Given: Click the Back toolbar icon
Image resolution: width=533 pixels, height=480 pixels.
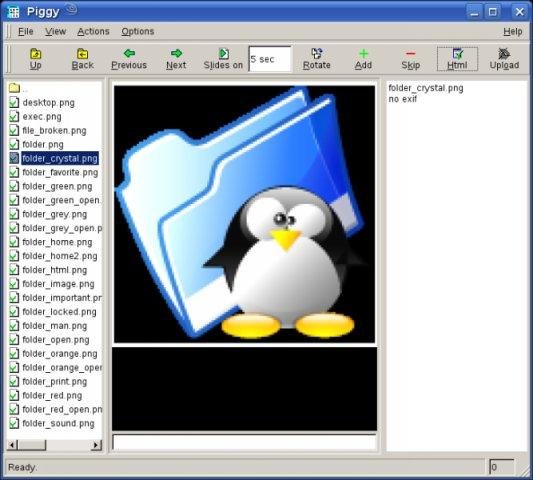Looking at the screenshot, I should click(82, 59).
